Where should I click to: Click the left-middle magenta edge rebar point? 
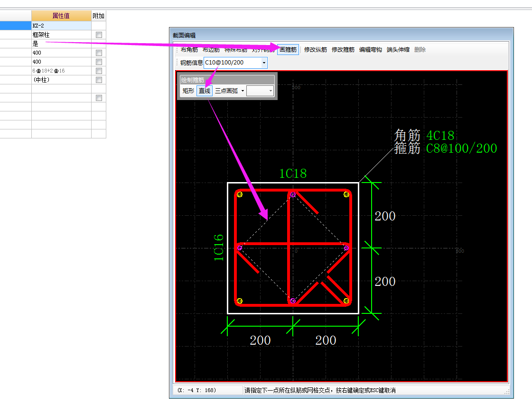point(240,248)
